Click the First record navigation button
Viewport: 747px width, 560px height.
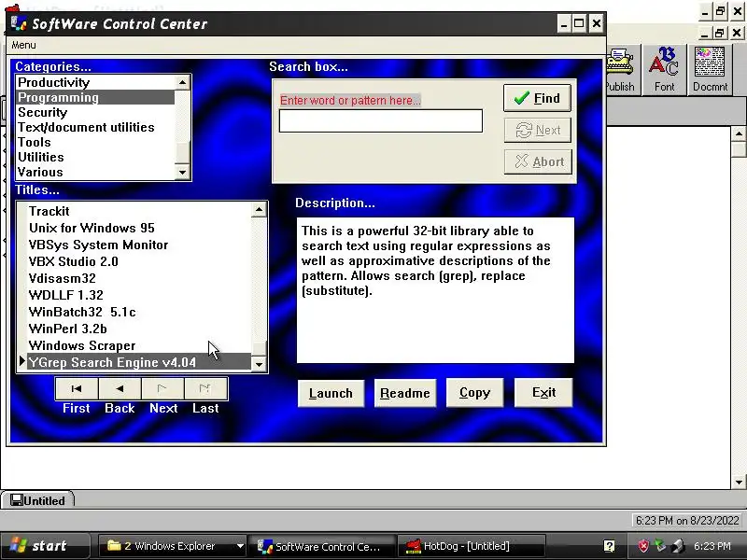tap(77, 388)
